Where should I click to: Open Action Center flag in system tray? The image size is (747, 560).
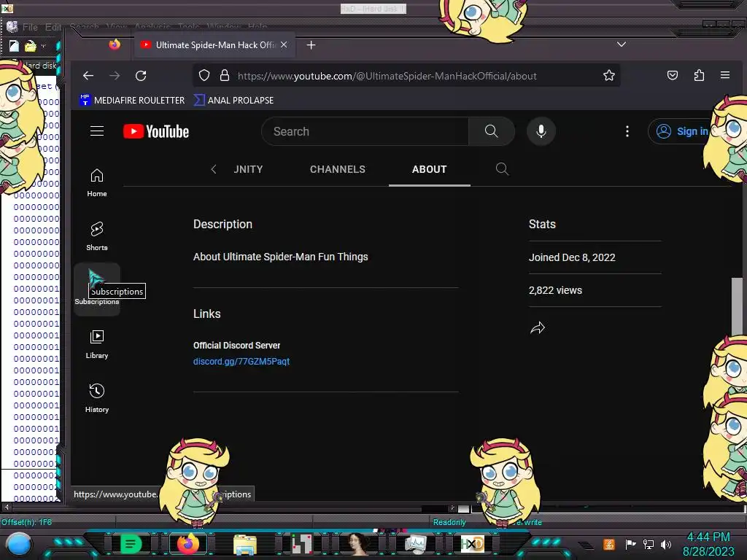click(x=630, y=544)
